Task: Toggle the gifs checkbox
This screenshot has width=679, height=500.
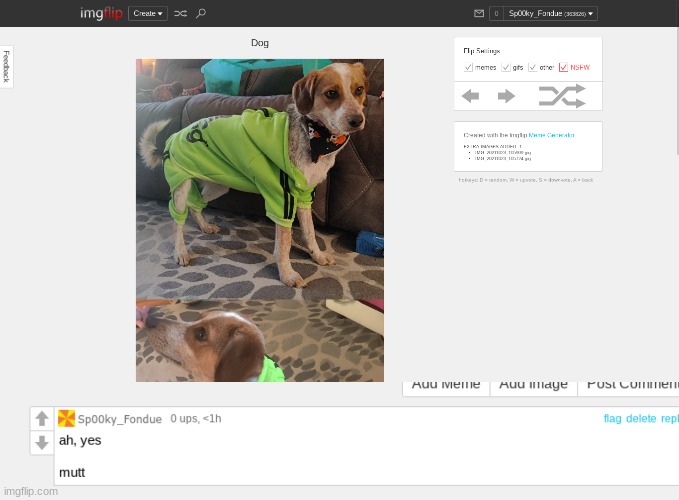Action: click(506, 67)
